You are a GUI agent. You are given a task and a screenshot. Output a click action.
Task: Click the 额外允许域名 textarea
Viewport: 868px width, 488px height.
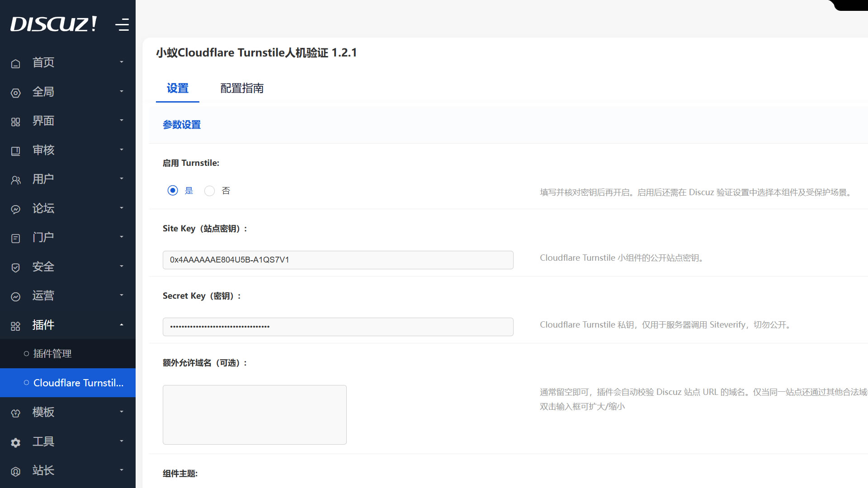point(255,415)
